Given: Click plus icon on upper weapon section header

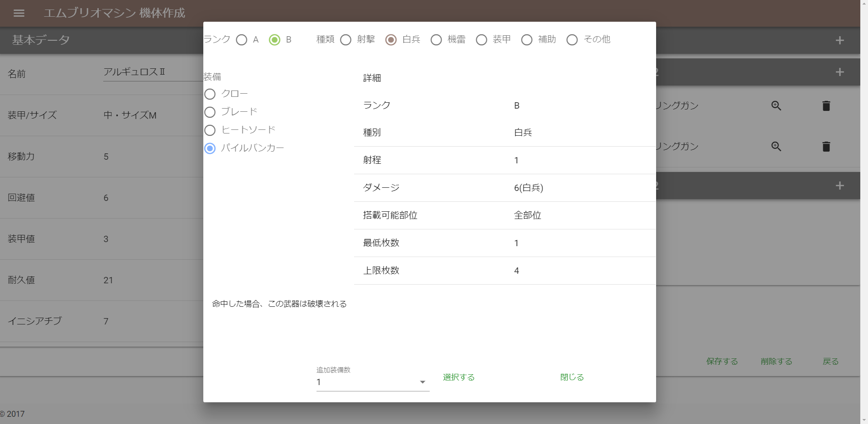Looking at the screenshot, I should pos(839,72).
